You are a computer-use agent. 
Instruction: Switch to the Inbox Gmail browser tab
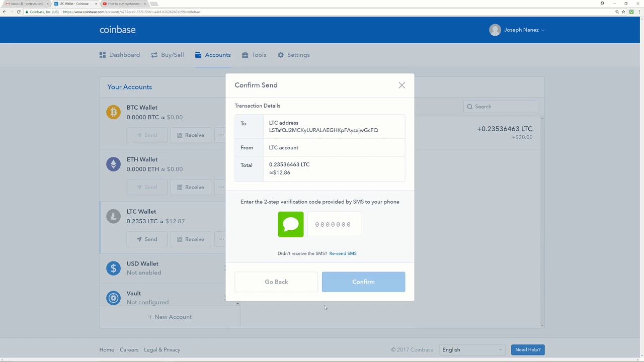tap(26, 4)
